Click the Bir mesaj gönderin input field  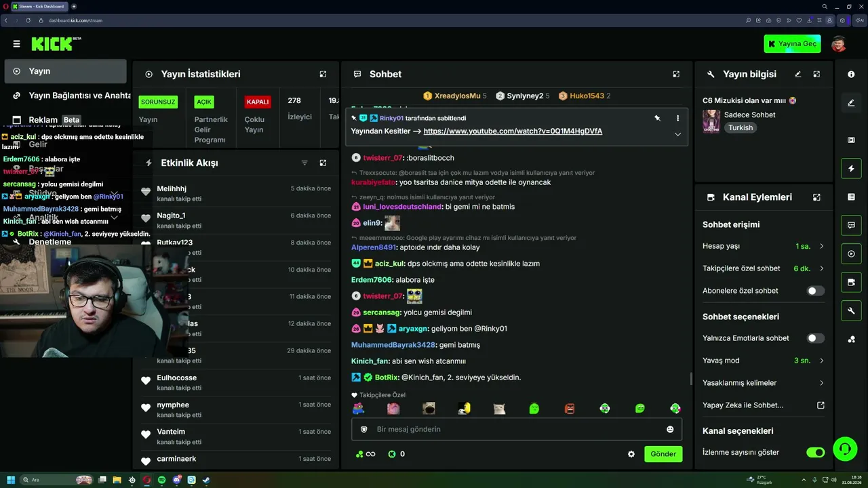click(517, 429)
